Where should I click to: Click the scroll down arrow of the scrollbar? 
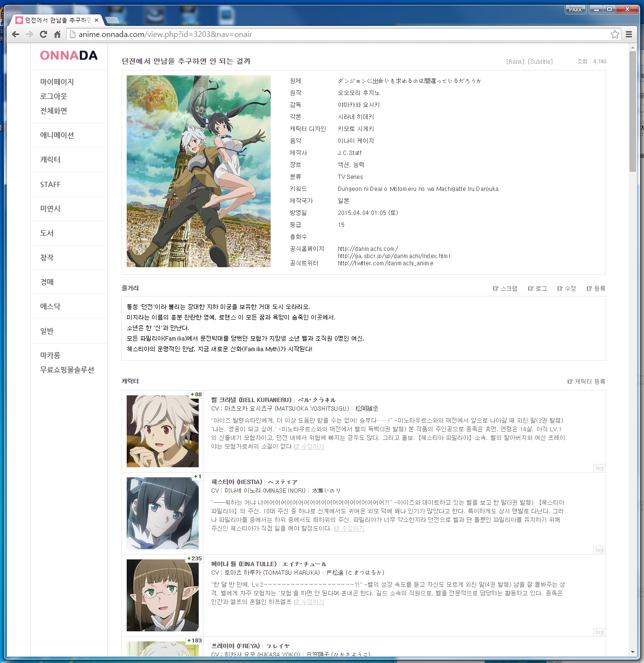[632, 652]
